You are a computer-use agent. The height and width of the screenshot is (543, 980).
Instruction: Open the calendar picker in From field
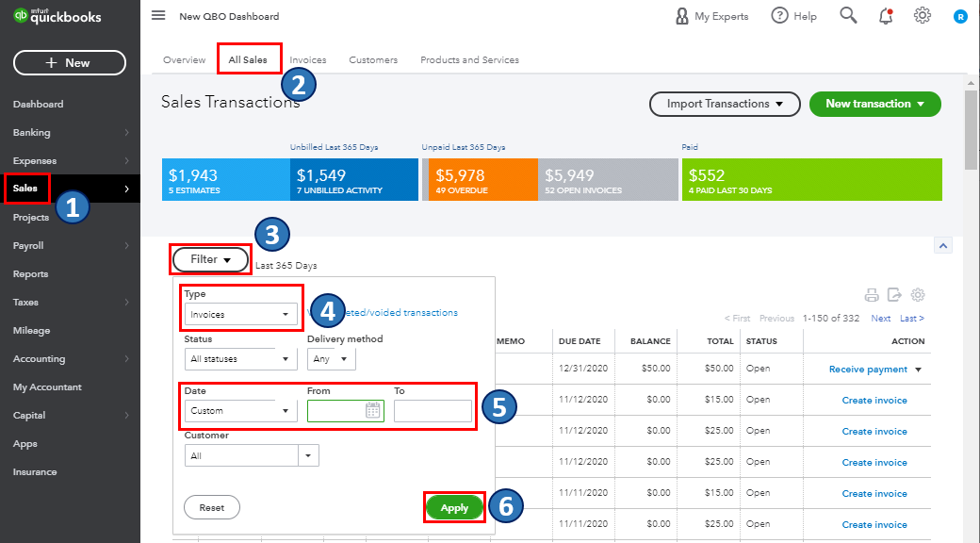click(372, 410)
